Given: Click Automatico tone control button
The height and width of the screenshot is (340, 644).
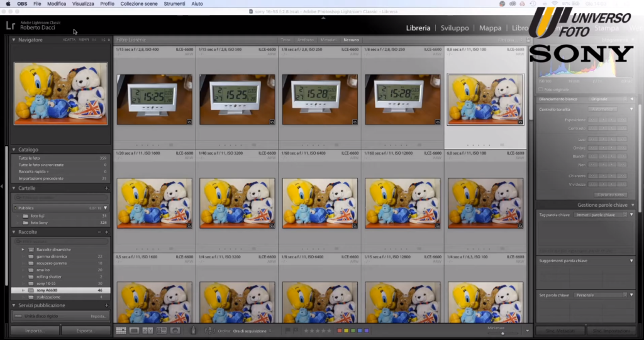Looking at the screenshot, I should click(602, 109).
